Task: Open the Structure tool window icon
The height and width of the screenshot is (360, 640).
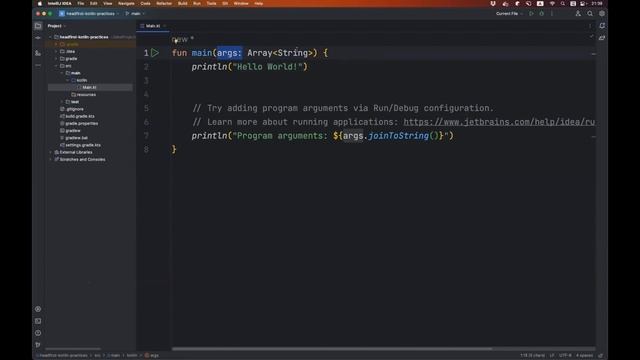Action: (x=38, y=53)
